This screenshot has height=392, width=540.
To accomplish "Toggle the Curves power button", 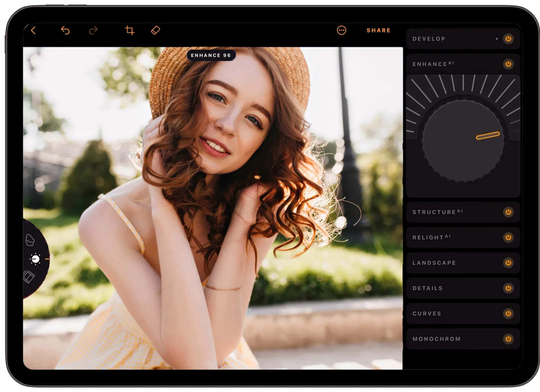I will pyautogui.click(x=508, y=313).
